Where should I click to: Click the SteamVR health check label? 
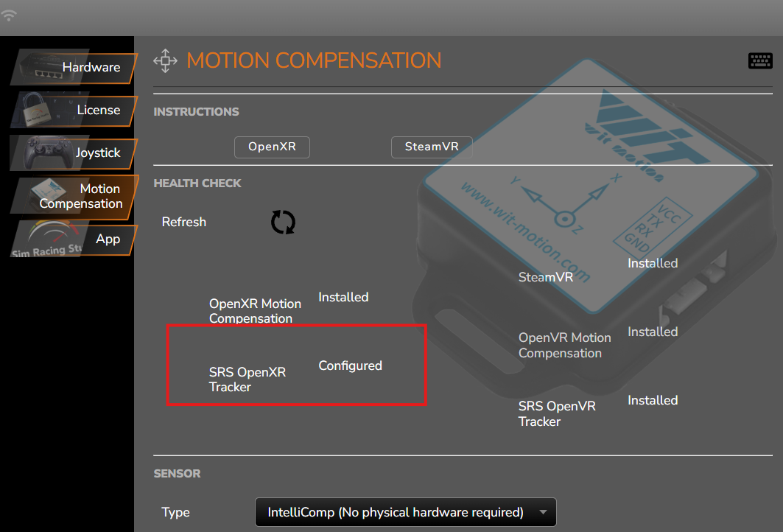(546, 277)
